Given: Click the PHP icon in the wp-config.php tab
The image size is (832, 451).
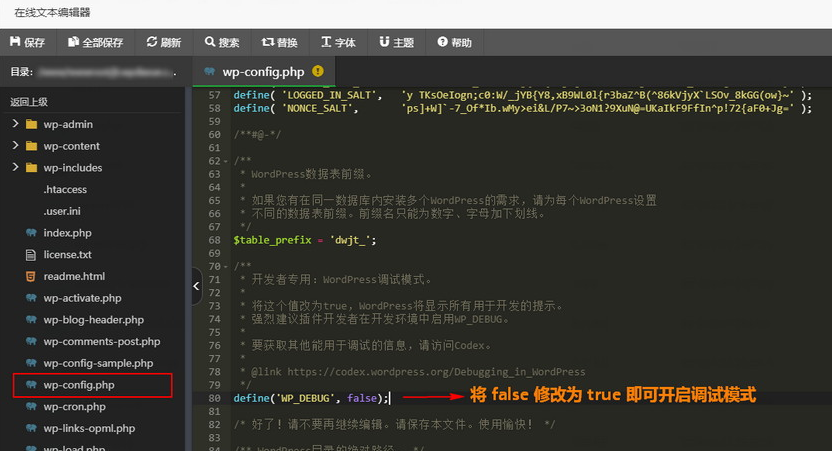Looking at the screenshot, I should click(x=210, y=71).
